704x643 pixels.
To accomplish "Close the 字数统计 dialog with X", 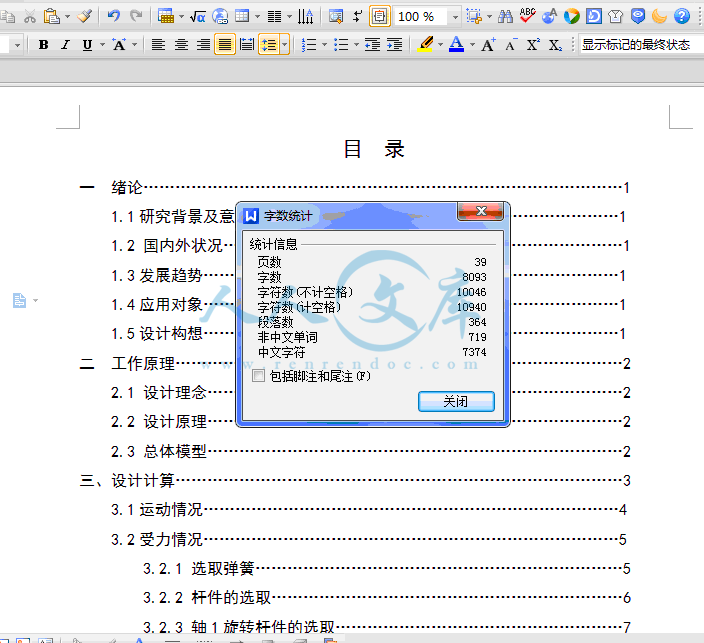I will (480, 212).
